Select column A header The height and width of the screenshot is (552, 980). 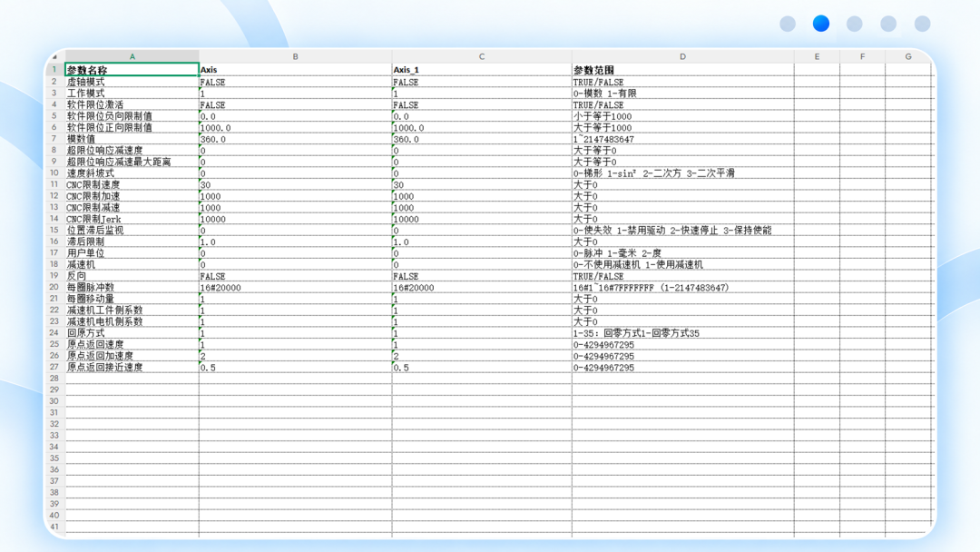(132, 56)
